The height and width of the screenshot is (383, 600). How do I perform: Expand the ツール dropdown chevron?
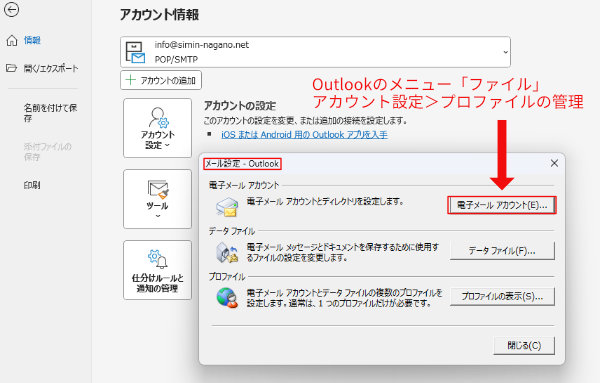coord(158,216)
